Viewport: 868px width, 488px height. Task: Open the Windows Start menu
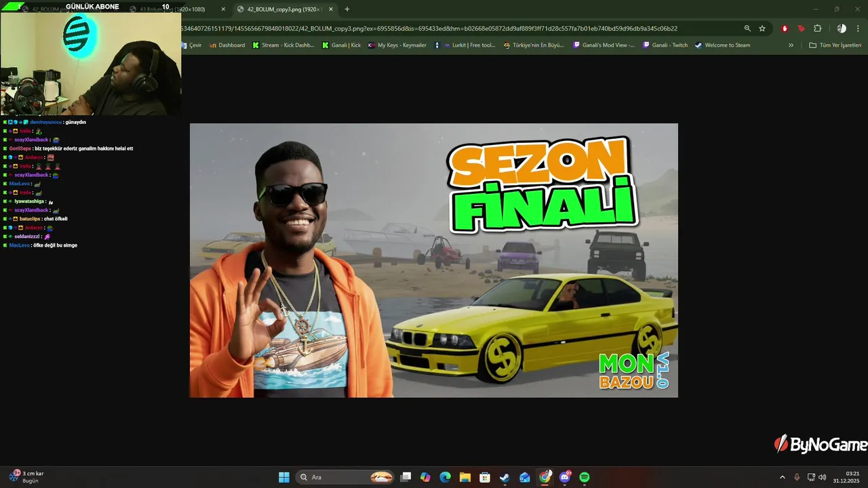tap(284, 477)
